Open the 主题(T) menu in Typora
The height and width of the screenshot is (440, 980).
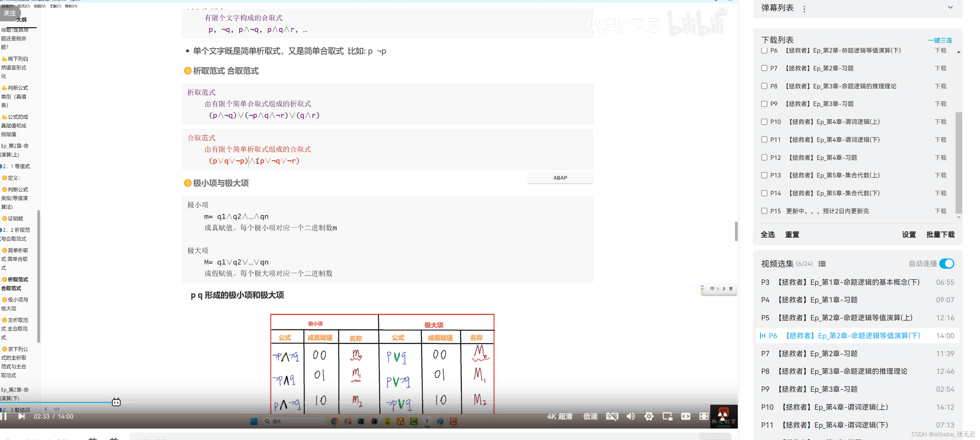point(55,6)
